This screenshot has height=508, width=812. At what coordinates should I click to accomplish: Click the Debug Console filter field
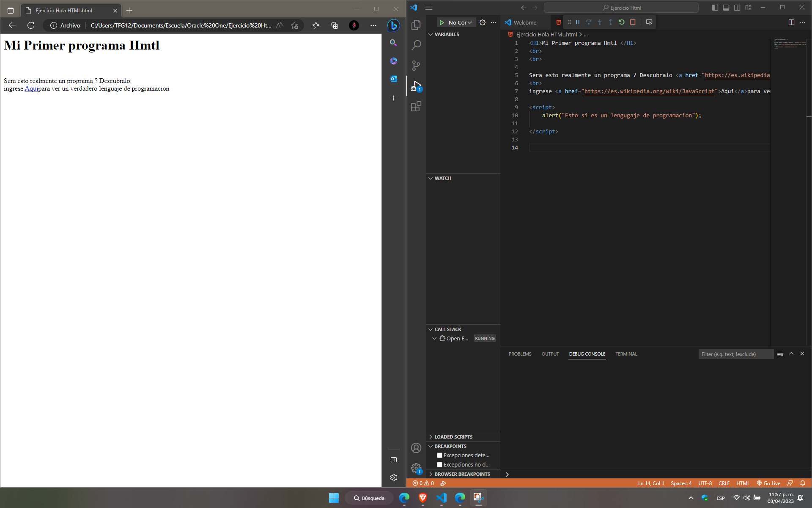point(736,354)
